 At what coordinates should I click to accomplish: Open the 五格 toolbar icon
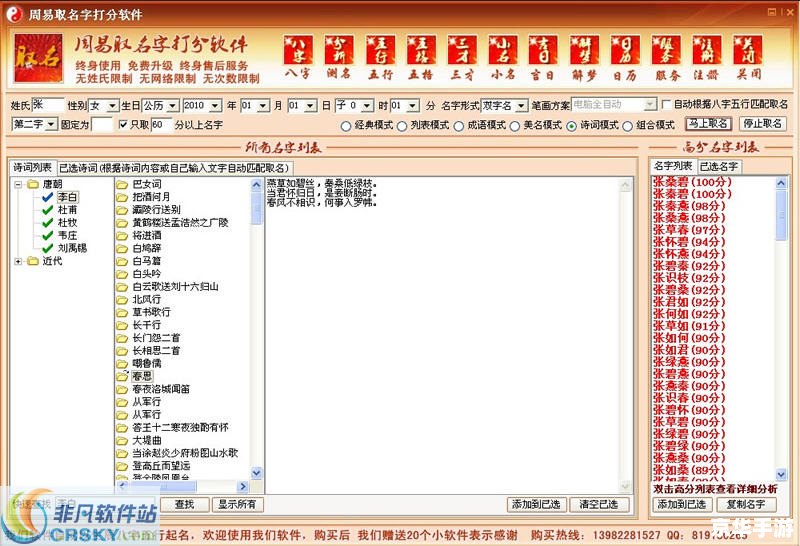click(421, 57)
